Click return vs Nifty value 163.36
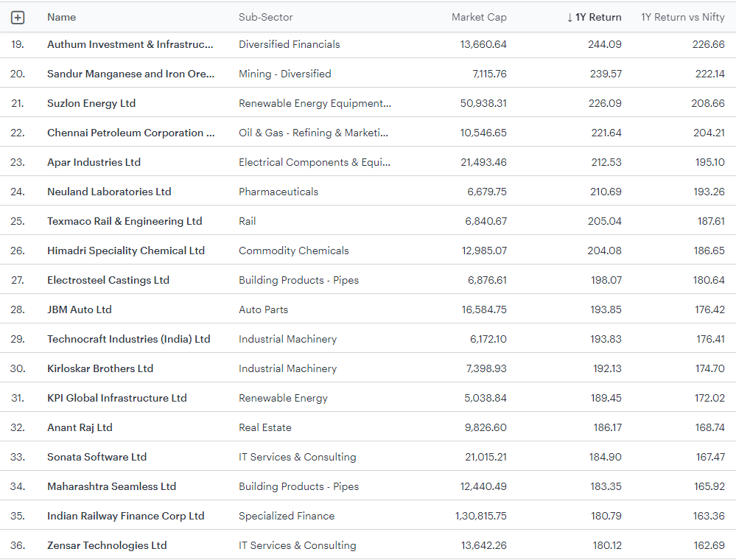 709,517
